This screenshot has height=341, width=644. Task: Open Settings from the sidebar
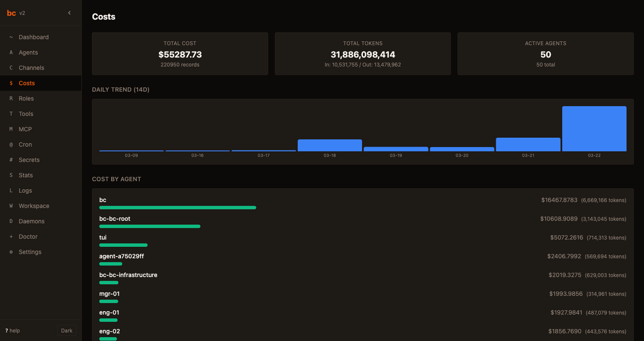click(40, 252)
